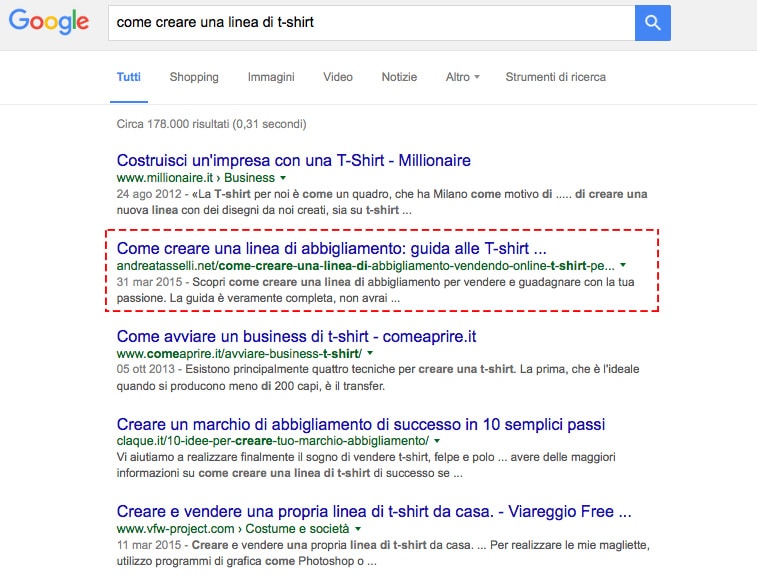This screenshot has height=584, width=757.
Task: Click the 11 mar 2015 snippet text
Action: (x=383, y=553)
